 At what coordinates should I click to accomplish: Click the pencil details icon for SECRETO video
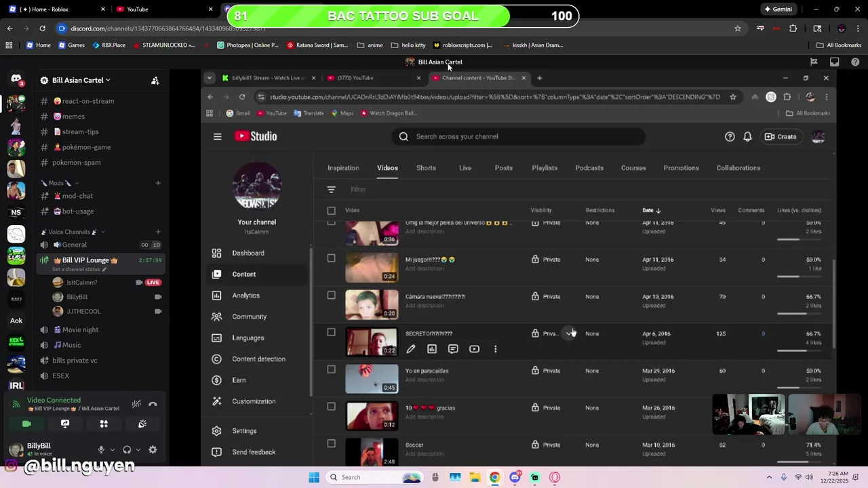411,349
